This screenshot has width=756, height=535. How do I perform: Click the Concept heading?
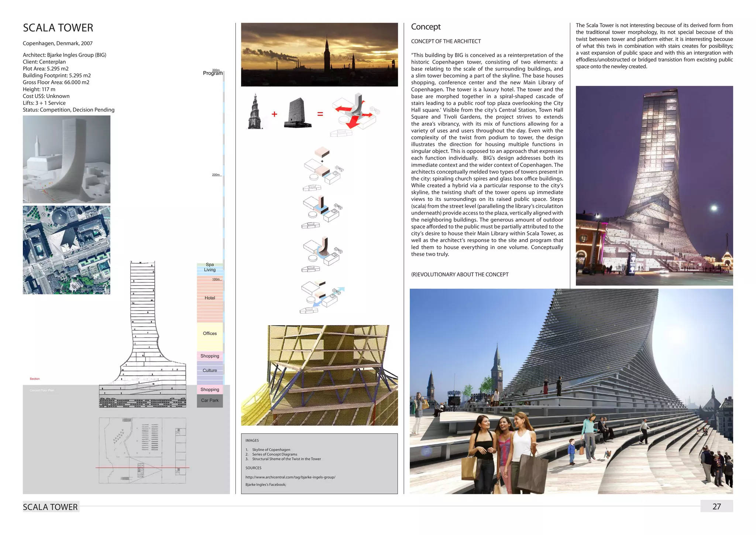coord(426,27)
